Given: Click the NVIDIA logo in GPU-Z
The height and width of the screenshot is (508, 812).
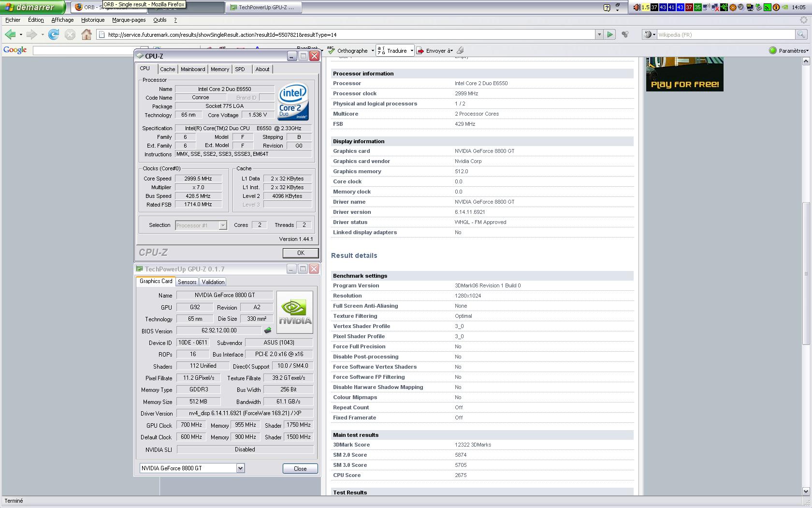Looking at the screenshot, I should 295,312.
